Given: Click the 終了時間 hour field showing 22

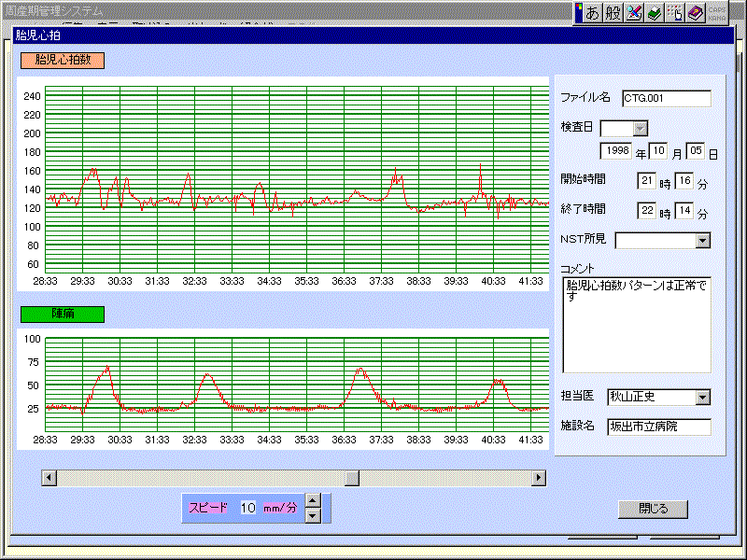Looking at the screenshot, I should tap(646, 211).
